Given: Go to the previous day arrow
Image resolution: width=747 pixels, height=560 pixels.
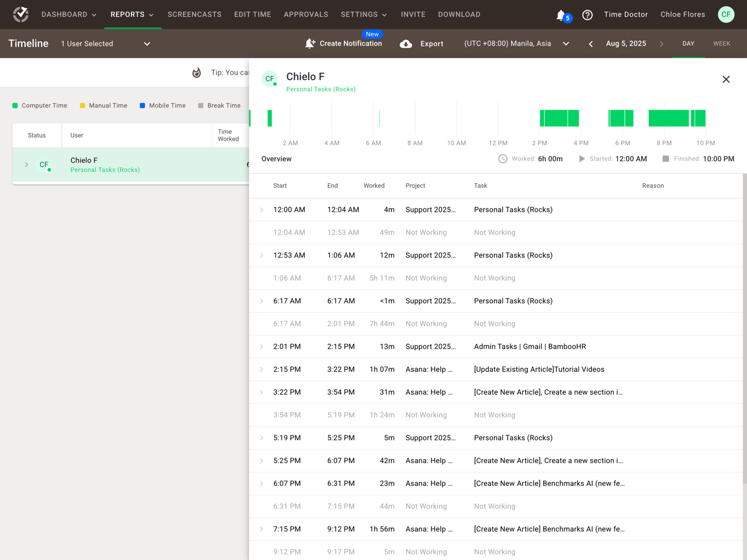Looking at the screenshot, I should coord(591,44).
